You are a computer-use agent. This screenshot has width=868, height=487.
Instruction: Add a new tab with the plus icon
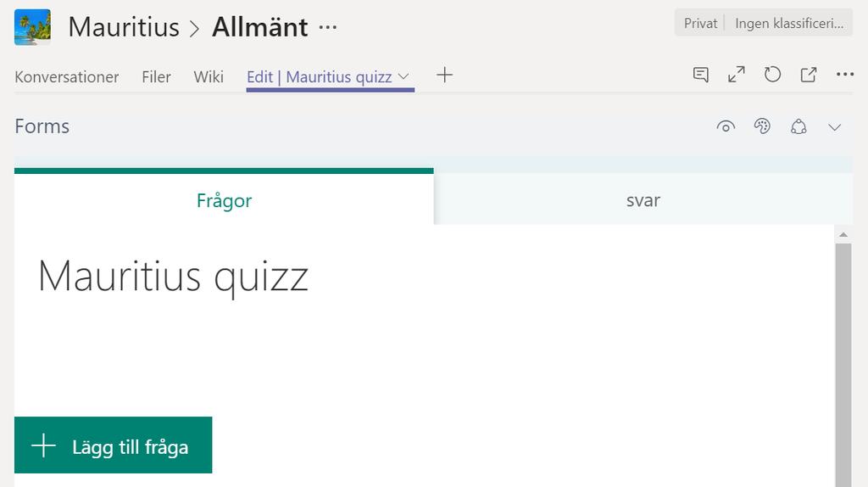tap(444, 75)
